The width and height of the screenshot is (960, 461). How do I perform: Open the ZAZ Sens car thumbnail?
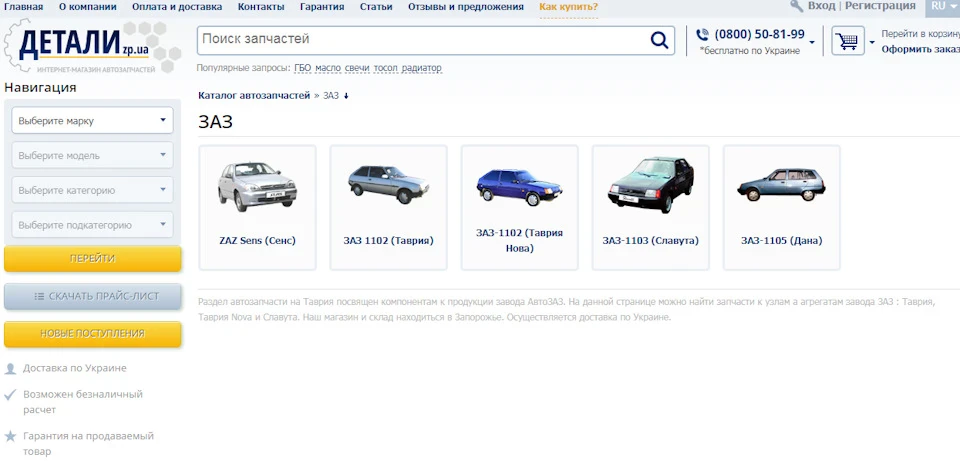click(257, 187)
